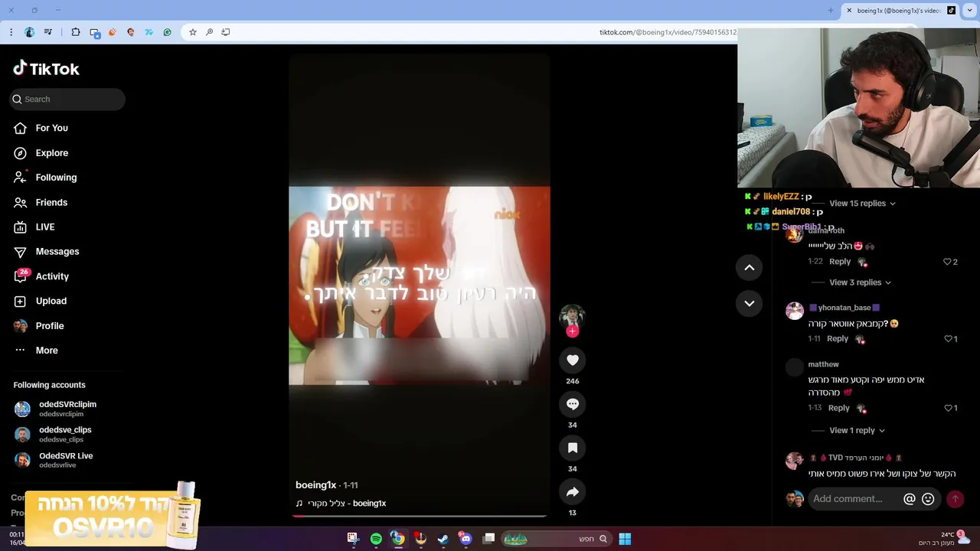The width and height of the screenshot is (980, 551).
Task: Play or pause the video
Action: click(x=419, y=285)
